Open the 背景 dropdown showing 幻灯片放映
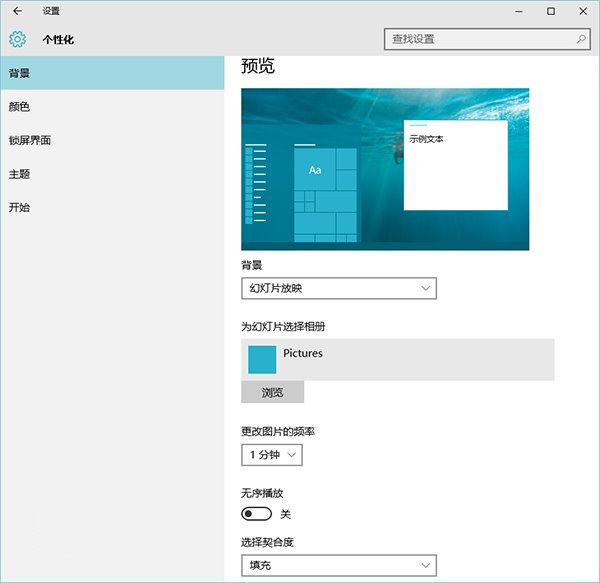This screenshot has height=583, width=600. 339,288
